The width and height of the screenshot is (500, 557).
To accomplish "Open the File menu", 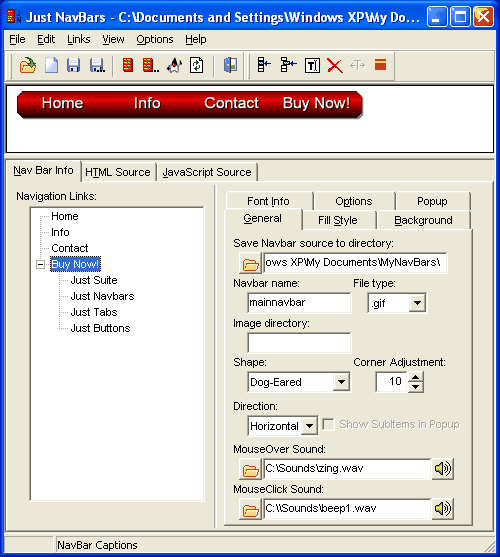I will 17,39.
